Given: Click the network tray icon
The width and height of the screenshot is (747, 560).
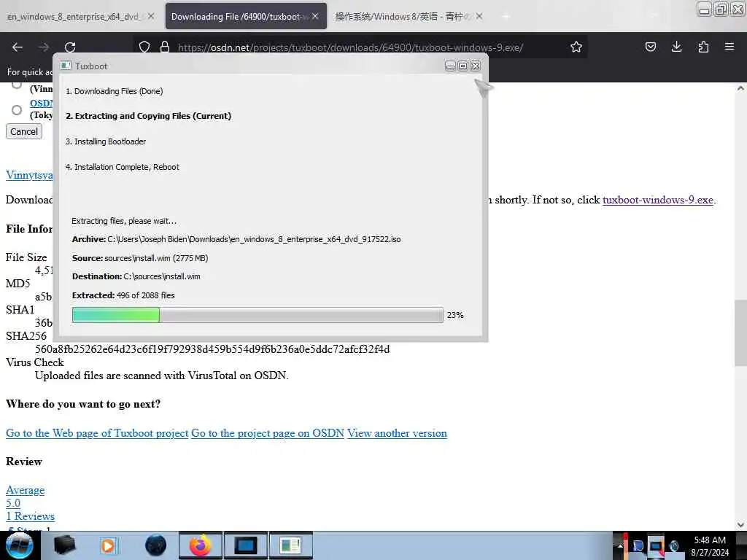Looking at the screenshot, I should [x=656, y=546].
